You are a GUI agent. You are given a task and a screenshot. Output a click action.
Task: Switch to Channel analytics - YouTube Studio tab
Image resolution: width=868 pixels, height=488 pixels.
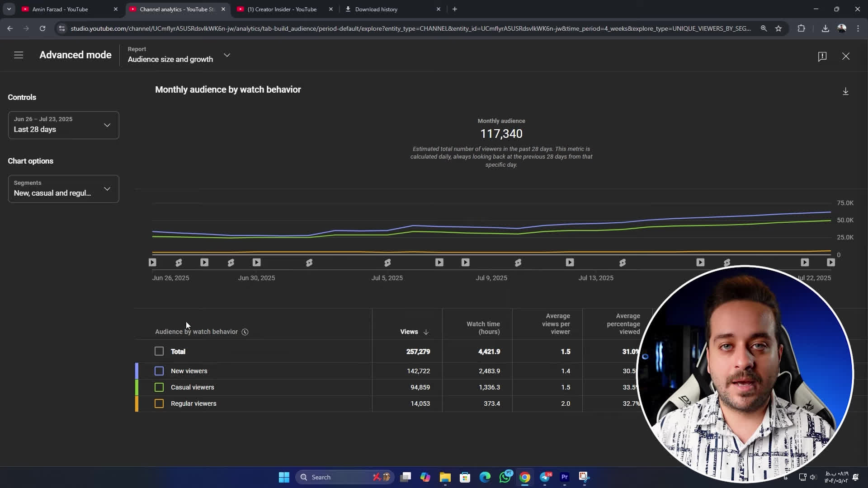[177, 9]
